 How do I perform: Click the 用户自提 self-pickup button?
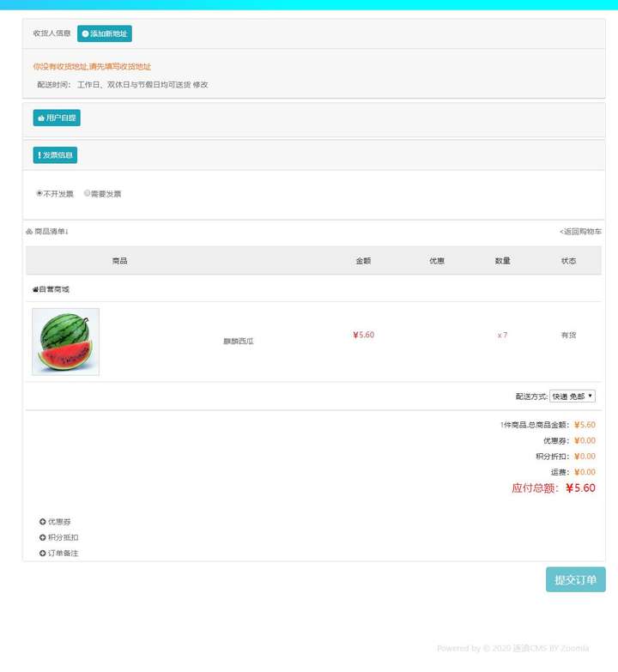point(57,118)
